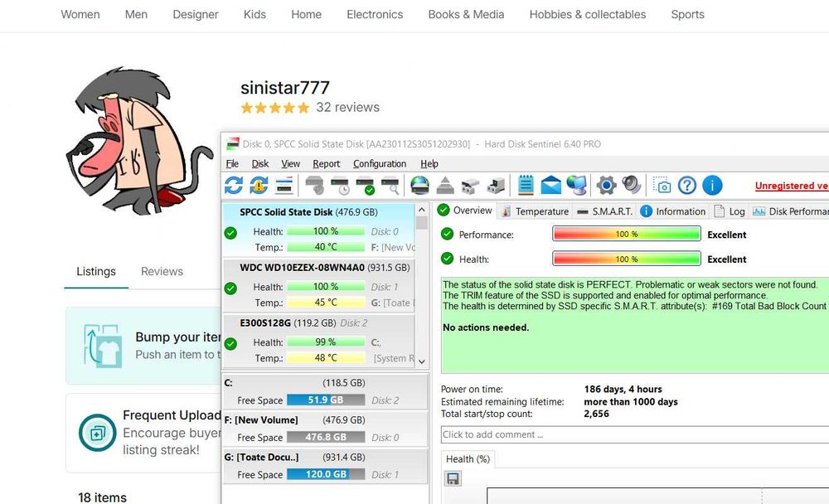The image size is (829, 504).
Task: Select the C: partition row
Action: [325, 392]
